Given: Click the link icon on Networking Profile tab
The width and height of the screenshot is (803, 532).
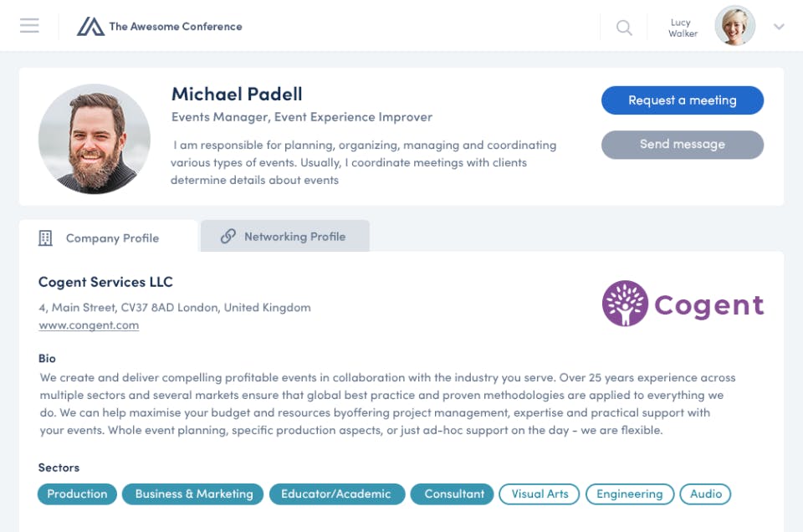Looking at the screenshot, I should (x=228, y=237).
